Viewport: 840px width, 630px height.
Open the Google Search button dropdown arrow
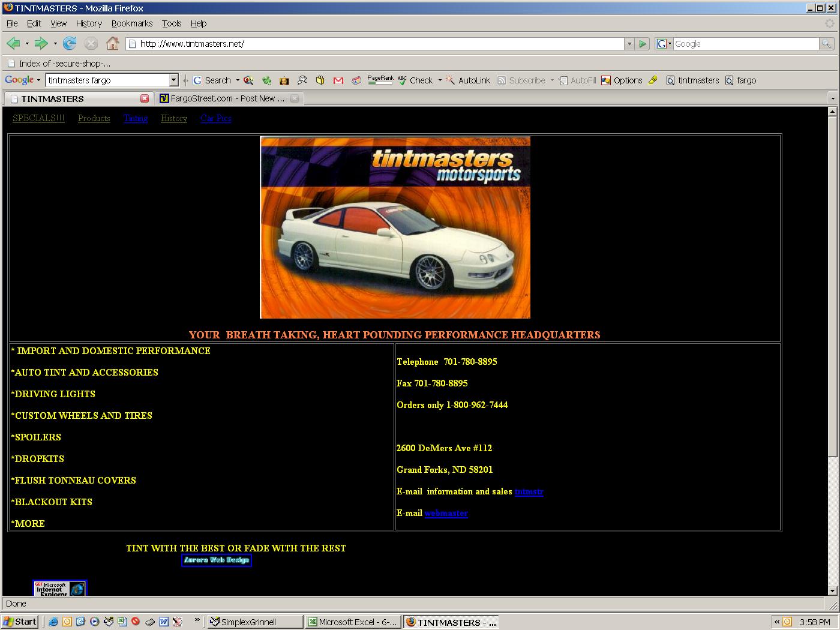pyautogui.click(x=238, y=80)
